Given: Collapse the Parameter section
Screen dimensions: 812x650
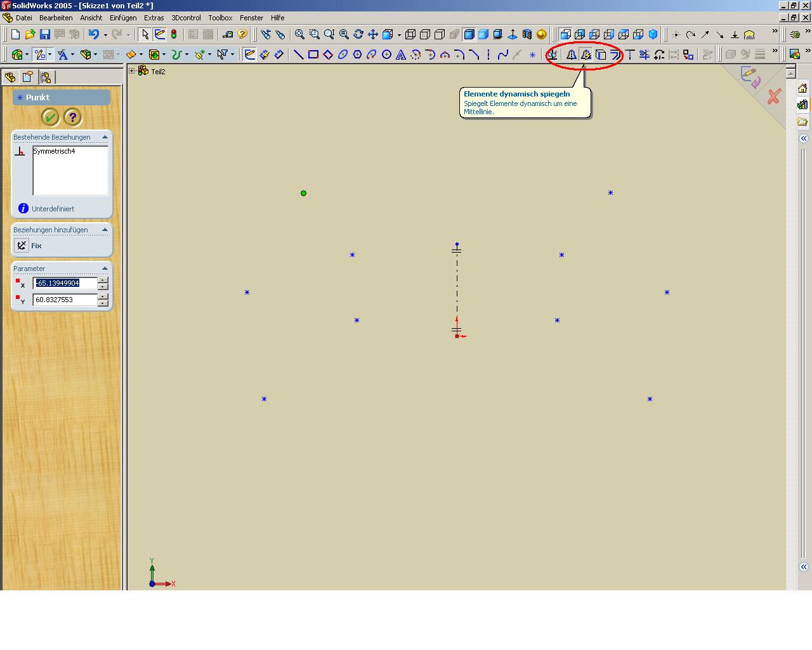Looking at the screenshot, I should [105, 269].
